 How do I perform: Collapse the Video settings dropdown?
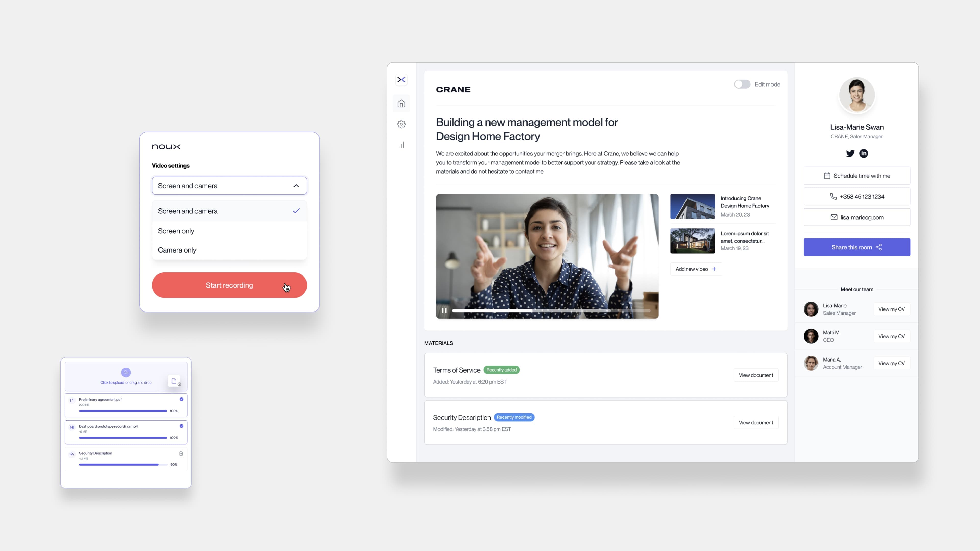tap(229, 186)
